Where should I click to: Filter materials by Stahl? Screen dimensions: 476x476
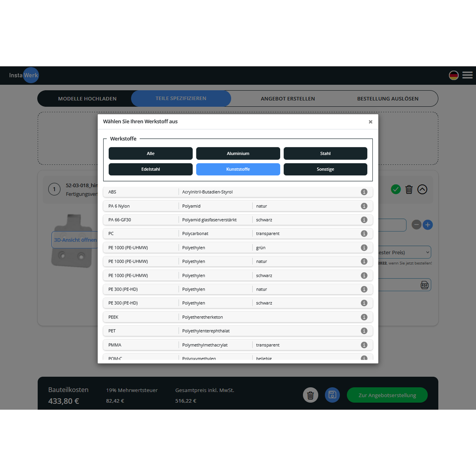click(x=325, y=153)
